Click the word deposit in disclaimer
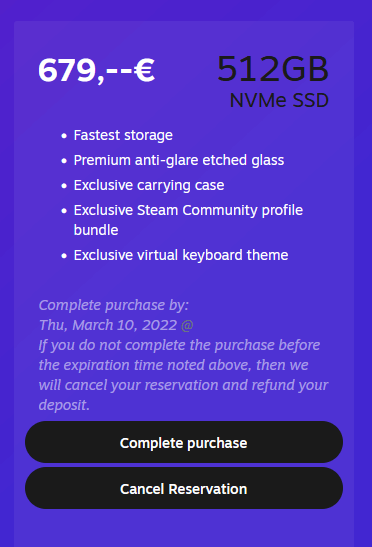The width and height of the screenshot is (372, 547). point(63,405)
